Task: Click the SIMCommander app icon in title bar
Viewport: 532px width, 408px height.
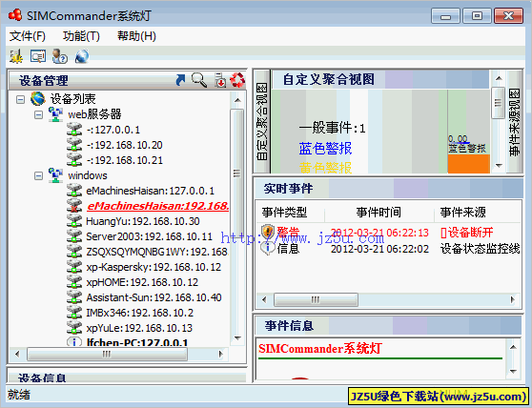Action: (15, 15)
